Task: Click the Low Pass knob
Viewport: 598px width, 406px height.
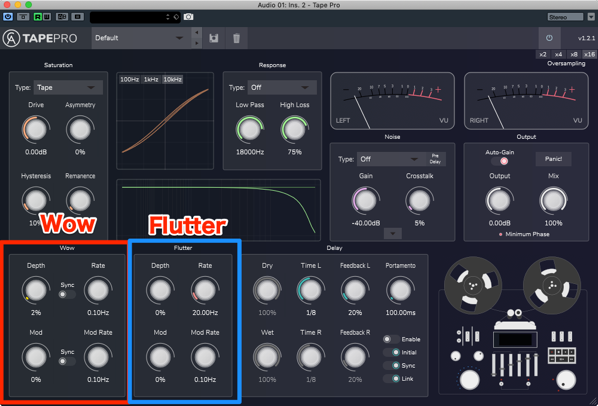Action: tap(250, 130)
